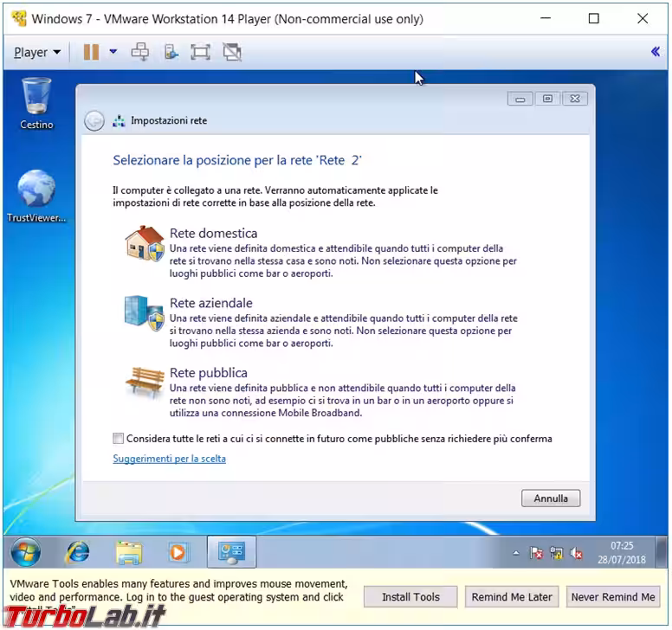Image resolution: width=672 pixels, height=630 pixels.
Task: Pause the virtual machine
Action: click(91, 52)
